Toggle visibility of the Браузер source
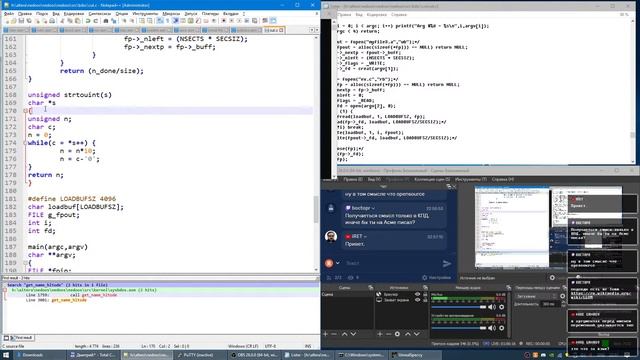This screenshot has height=360, width=640. coord(417,294)
